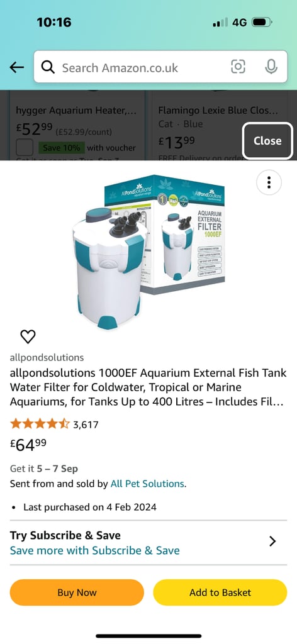This screenshot has width=297, height=644.
Task: Tap the Add to Basket button
Action: click(220, 592)
